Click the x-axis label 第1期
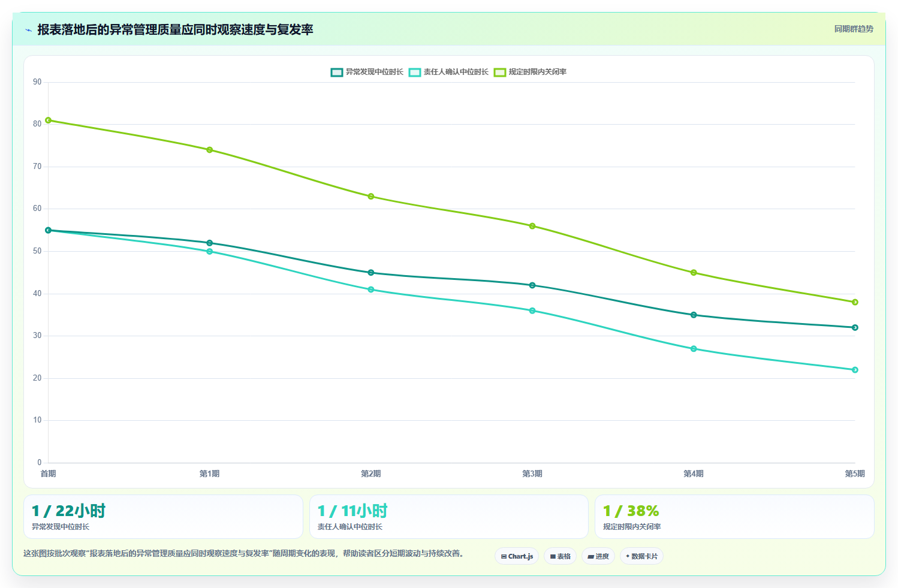Viewport: 898px width, 588px height. [210, 474]
